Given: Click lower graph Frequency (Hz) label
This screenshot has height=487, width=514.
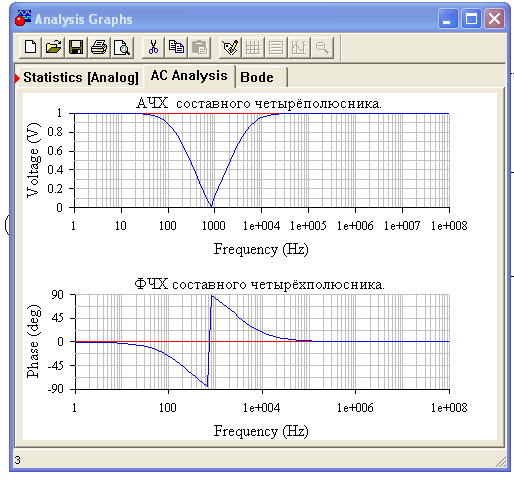Looking at the screenshot, I should click(x=261, y=431).
